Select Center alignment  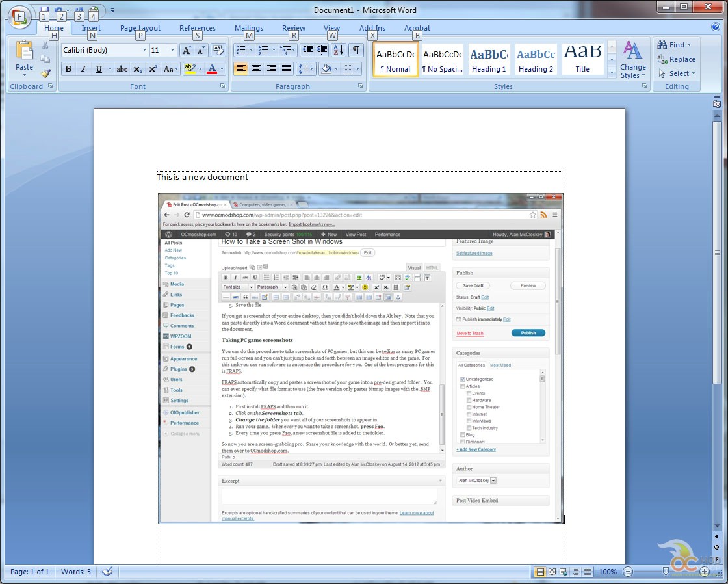256,69
